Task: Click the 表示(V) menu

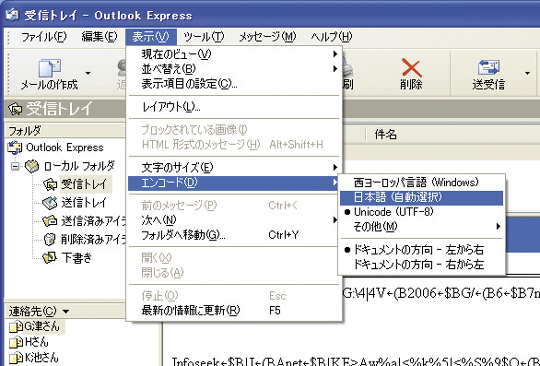Action: pyautogui.click(x=151, y=36)
